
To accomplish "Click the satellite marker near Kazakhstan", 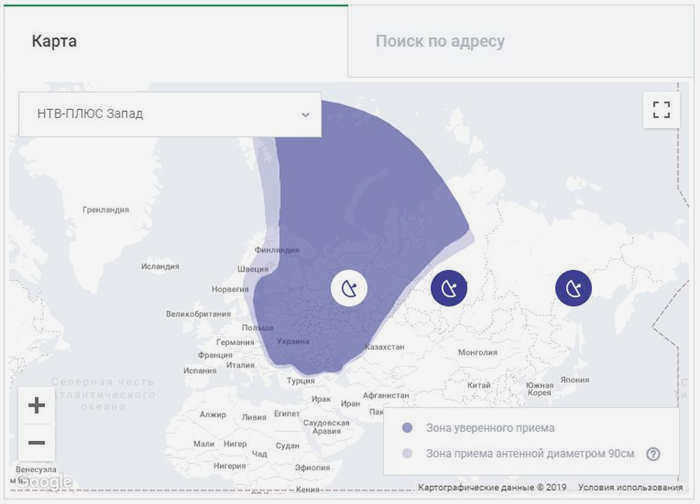I will tap(449, 288).
